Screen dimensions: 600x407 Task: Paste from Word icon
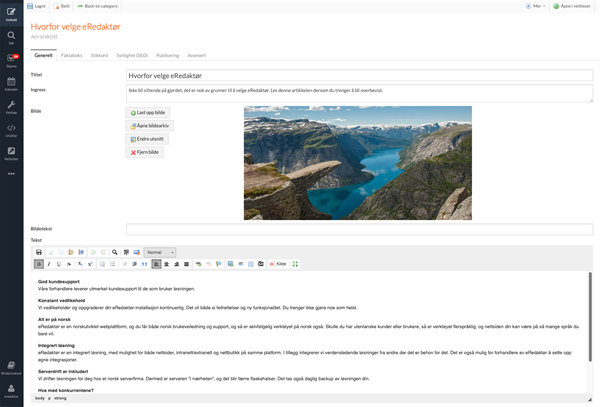[81, 252]
